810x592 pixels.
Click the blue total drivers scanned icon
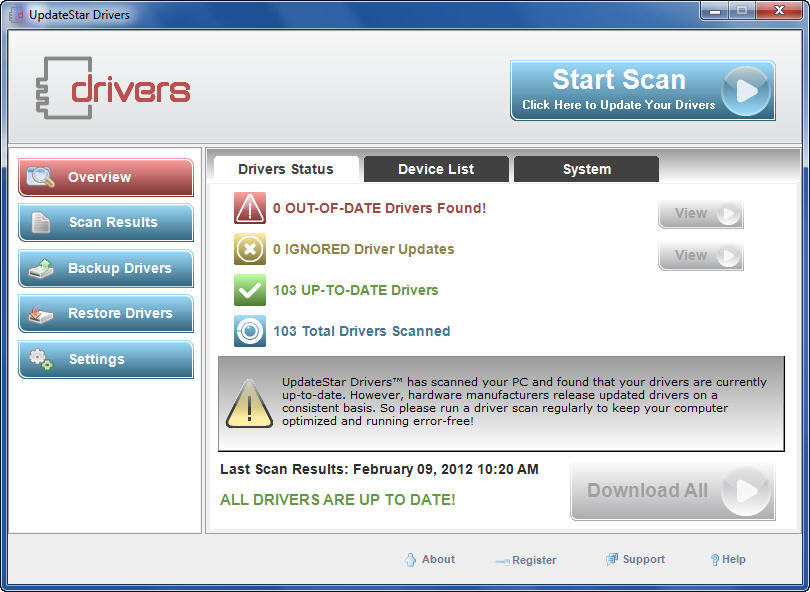coord(250,331)
